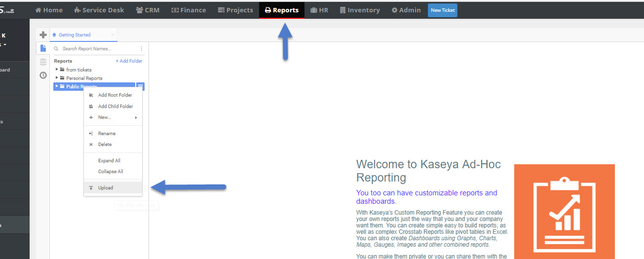The width and height of the screenshot is (644, 259).
Task: Open the Service Desk menu
Action: [99, 10]
